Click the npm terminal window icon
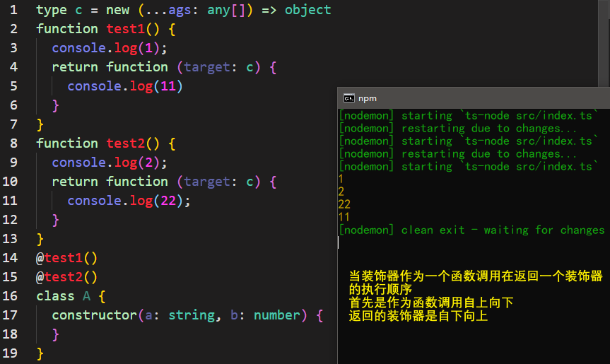 tap(349, 98)
